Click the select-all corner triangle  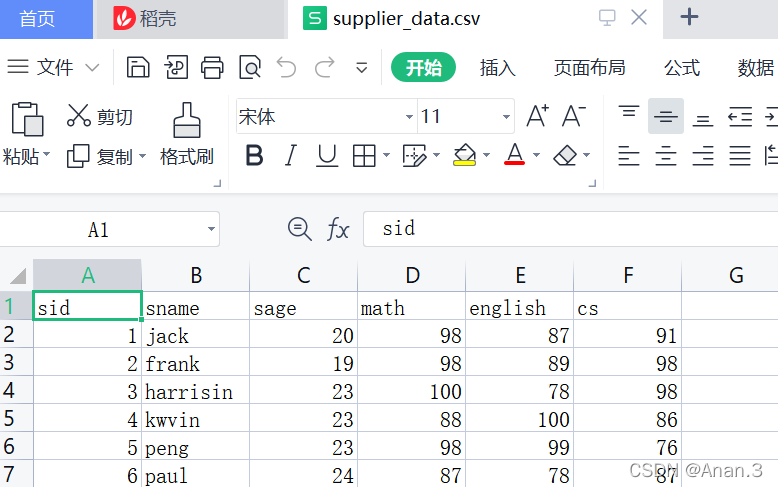point(18,275)
